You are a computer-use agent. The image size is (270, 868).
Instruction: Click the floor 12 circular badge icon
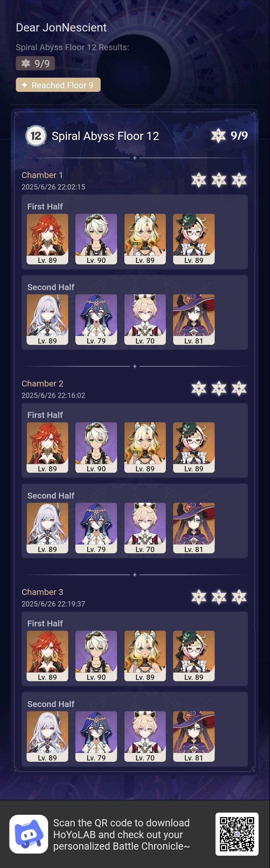tap(36, 136)
